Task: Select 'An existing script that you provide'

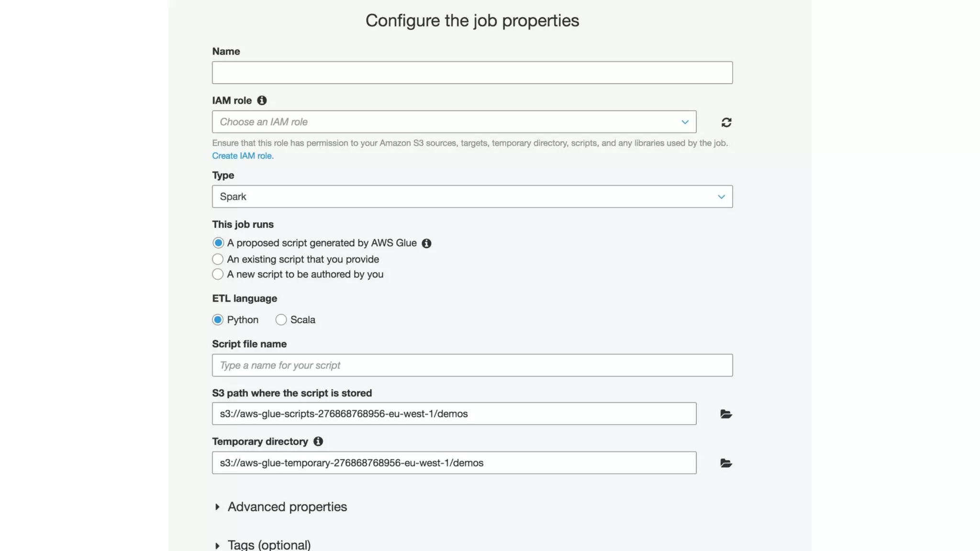Action: (218, 259)
